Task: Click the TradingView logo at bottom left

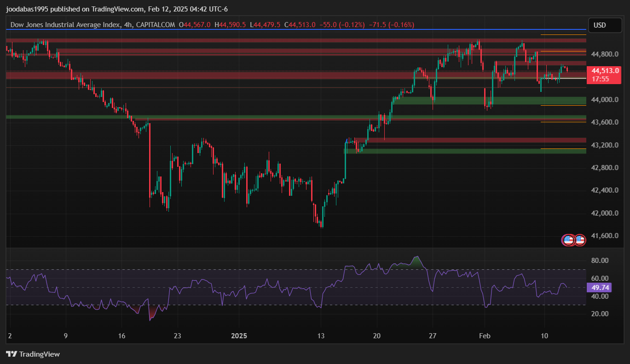Action: [x=33, y=354]
